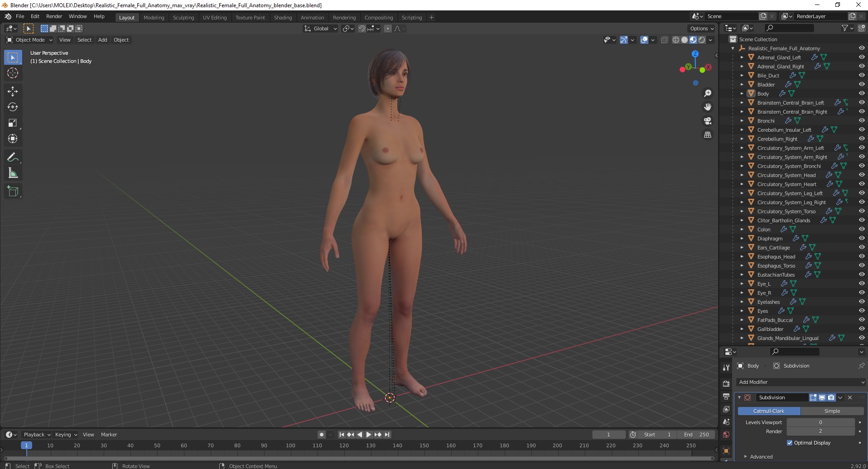Hide the Body object in outliner
868x469 pixels.
(862, 93)
